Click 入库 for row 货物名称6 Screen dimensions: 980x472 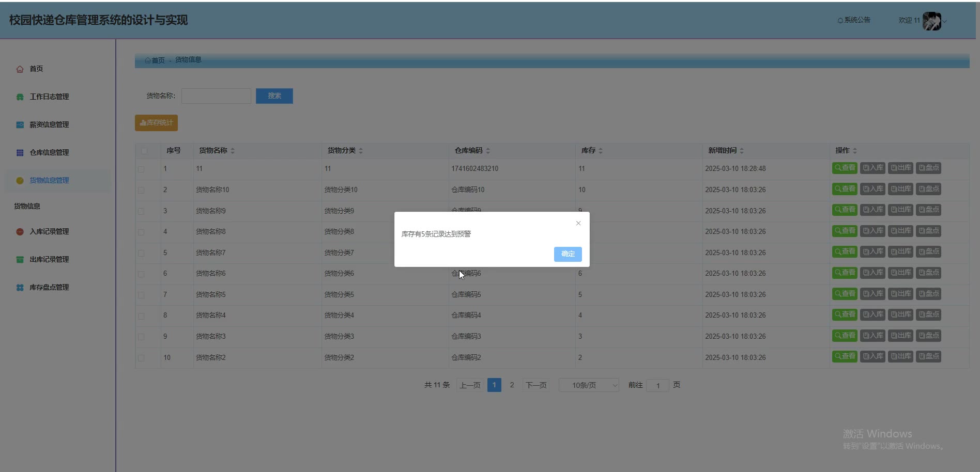(x=872, y=273)
